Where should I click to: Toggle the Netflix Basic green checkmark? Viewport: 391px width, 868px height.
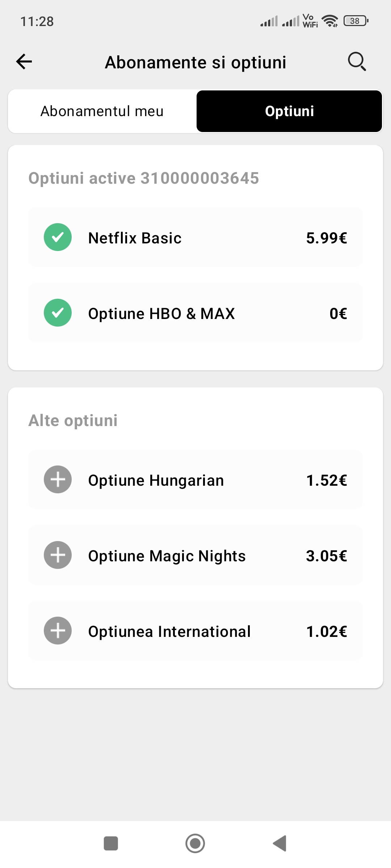coord(58,237)
